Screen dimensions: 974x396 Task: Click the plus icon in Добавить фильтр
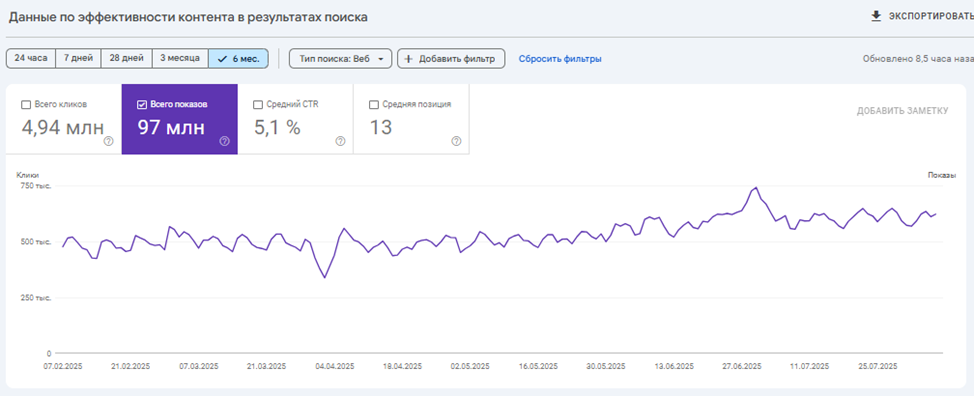(x=408, y=59)
